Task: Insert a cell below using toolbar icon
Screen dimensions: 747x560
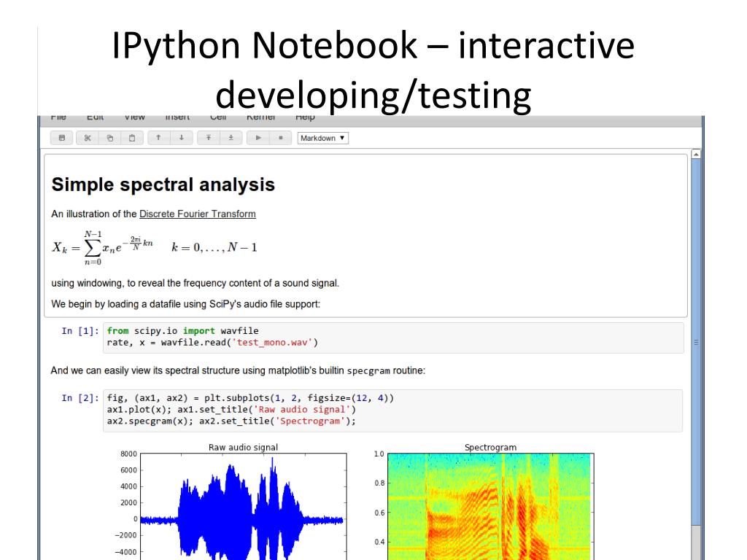Action: [x=231, y=138]
